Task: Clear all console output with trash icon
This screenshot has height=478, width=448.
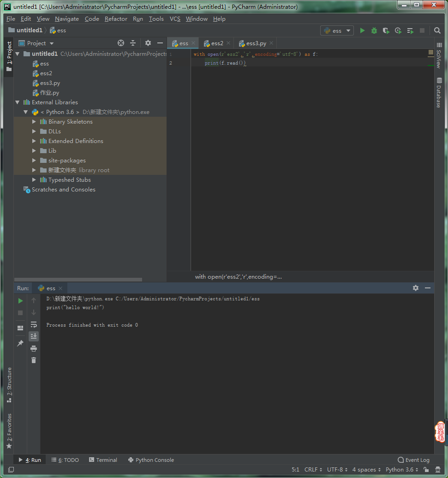Action: (x=34, y=360)
